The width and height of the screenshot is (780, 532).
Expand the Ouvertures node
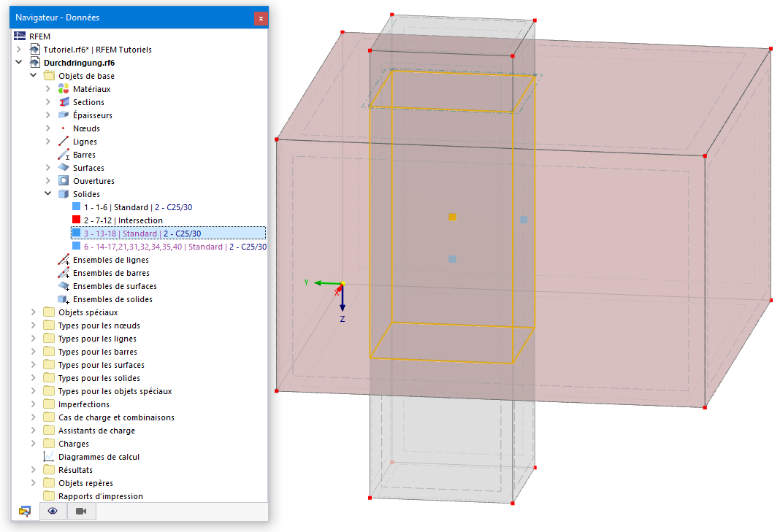[47, 180]
